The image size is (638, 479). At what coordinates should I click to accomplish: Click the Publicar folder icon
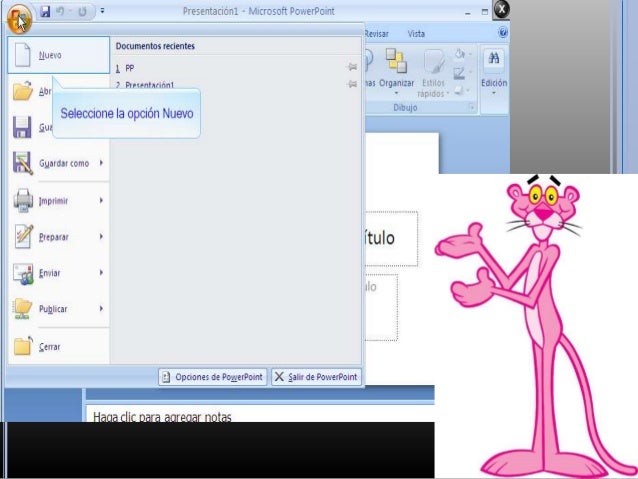[22, 308]
